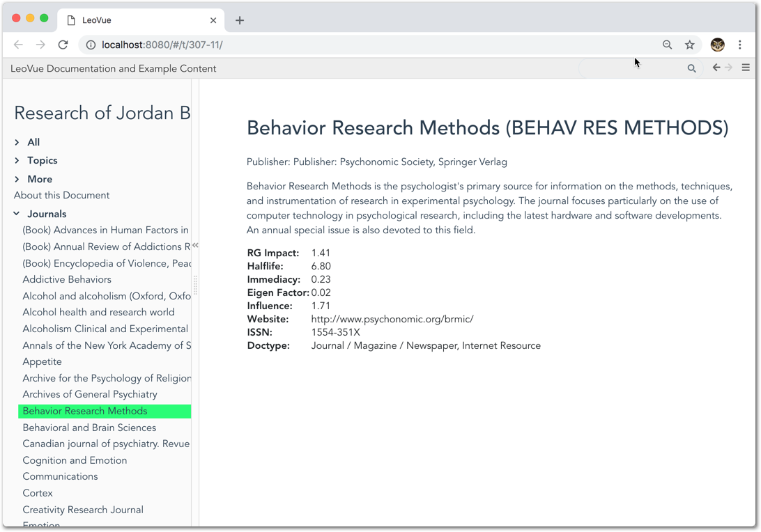
Task: Select Archives of General Psychiatry
Action: (x=90, y=394)
